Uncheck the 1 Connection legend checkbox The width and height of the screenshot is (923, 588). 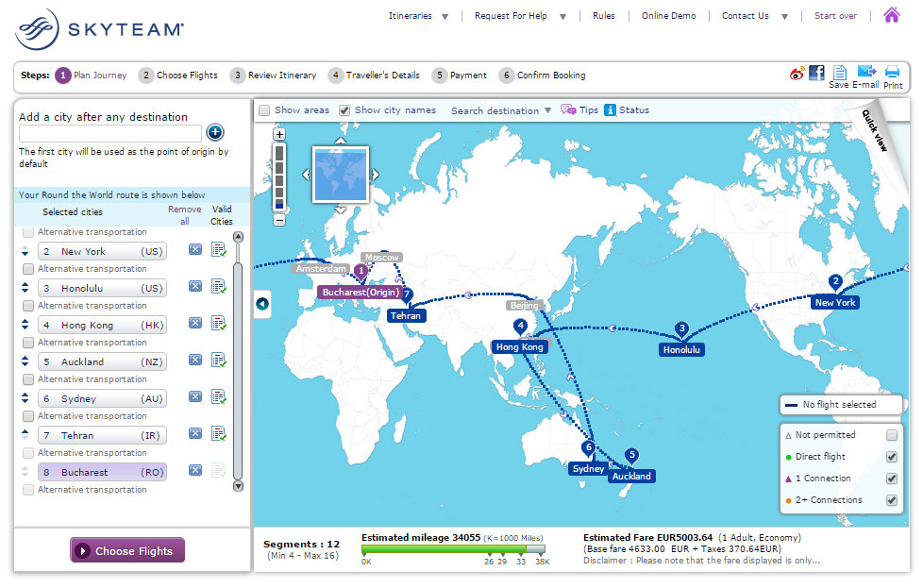892,479
